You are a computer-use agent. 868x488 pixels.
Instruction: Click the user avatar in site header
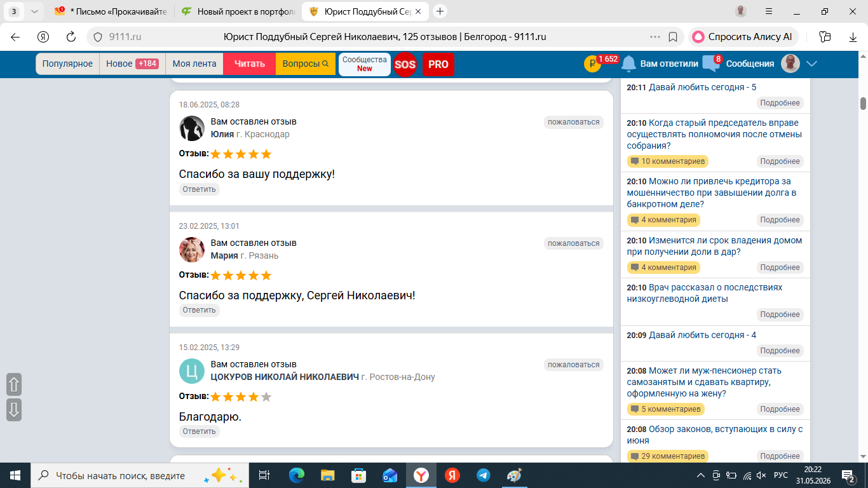790,64
